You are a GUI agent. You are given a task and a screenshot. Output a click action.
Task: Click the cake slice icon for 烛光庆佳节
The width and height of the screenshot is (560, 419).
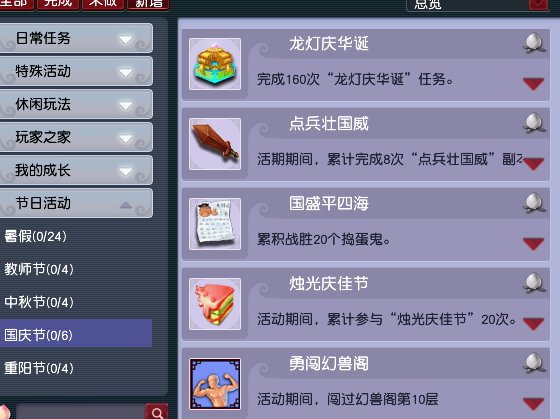(x=215, y=304)
